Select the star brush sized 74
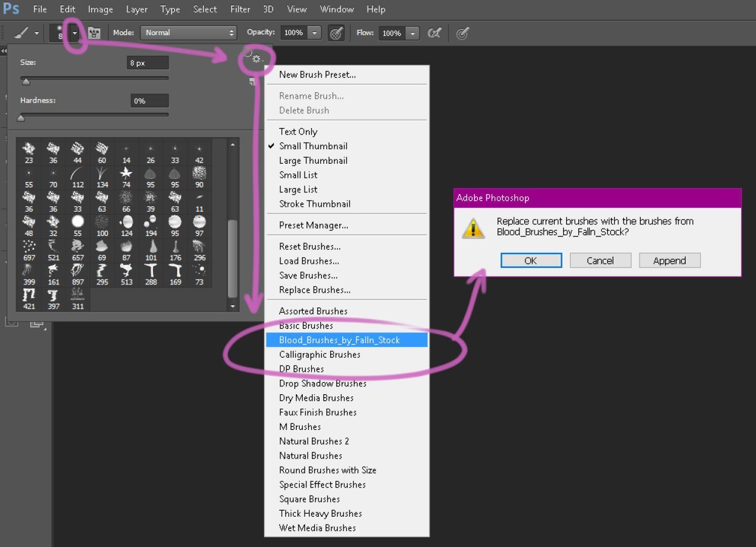Viewport: 756px width, 547px height. [x=126, y=176]
